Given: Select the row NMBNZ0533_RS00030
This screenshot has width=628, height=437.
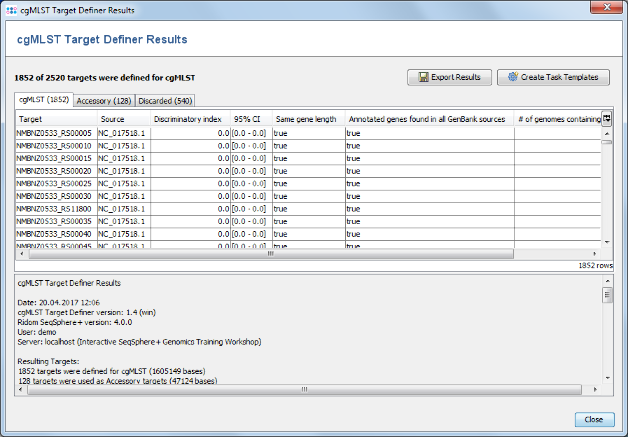Looking at the screenshot, I should pyautogui.click(x=308, y=196).
